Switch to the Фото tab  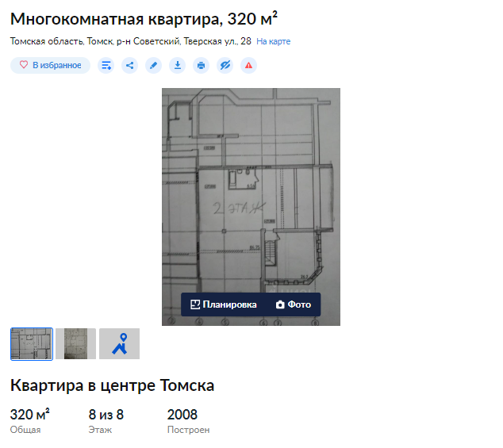293,304
